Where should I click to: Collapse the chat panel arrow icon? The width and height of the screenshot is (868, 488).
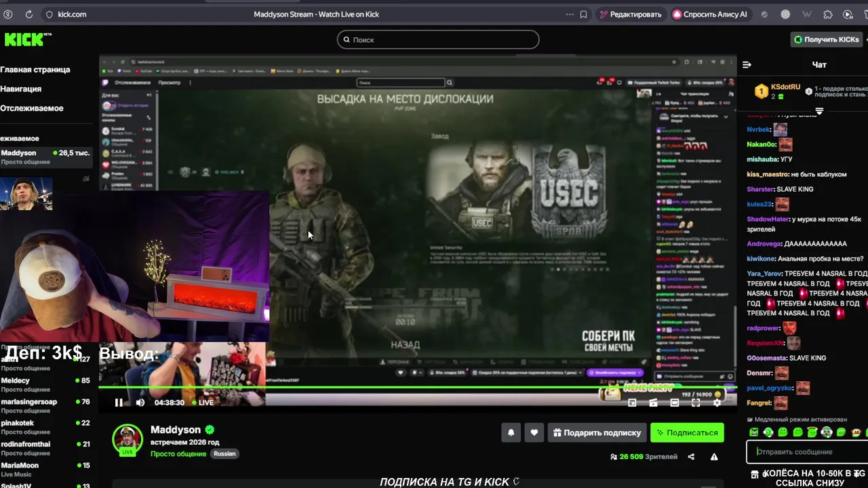tap(747, 65)
